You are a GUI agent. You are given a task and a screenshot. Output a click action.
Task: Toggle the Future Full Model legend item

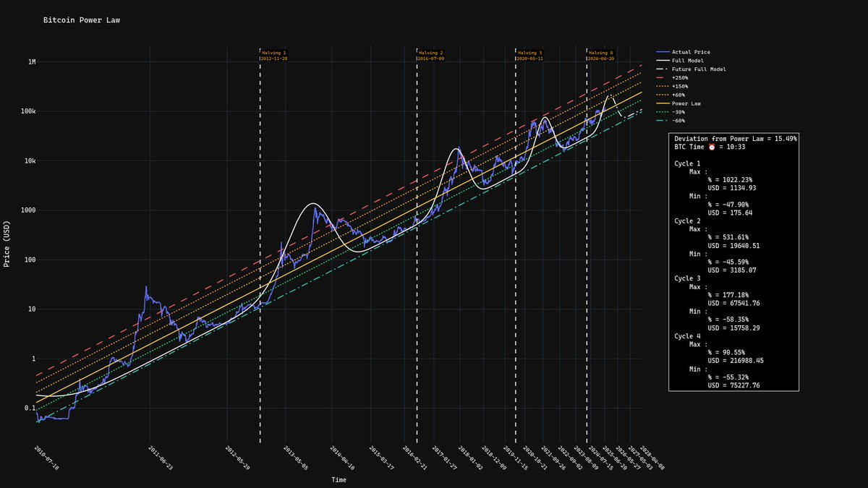692,69
